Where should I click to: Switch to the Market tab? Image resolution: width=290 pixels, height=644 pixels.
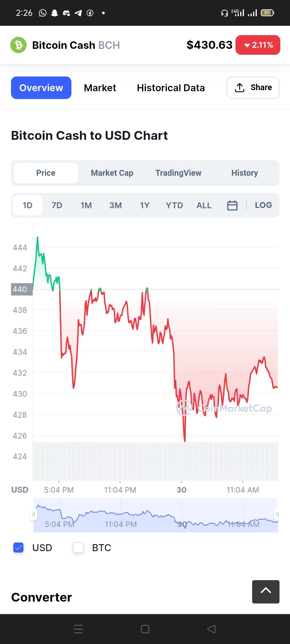tap(100, 88)
